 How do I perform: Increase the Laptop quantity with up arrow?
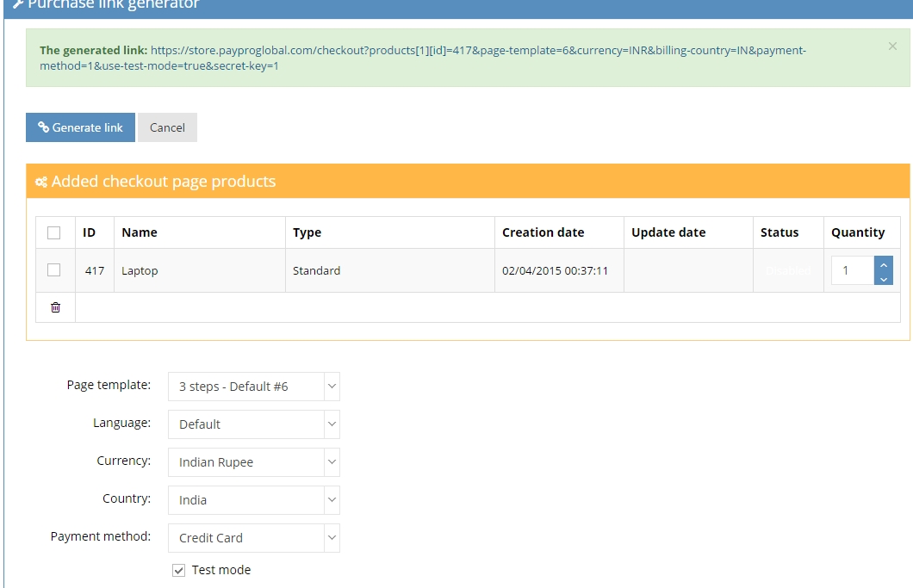884,263
